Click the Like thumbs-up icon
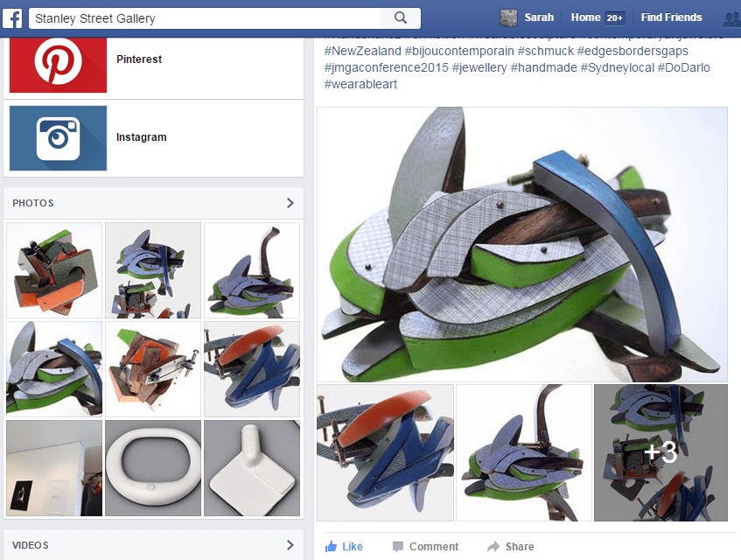Viewport: 741px width, 560px height. (x=331, y=546)
